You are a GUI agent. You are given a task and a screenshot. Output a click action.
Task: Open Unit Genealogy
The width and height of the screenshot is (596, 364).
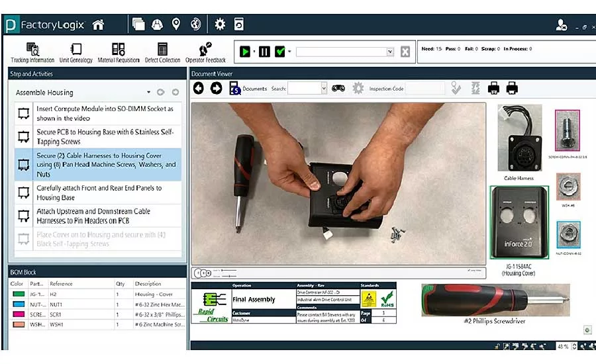[76, 53]
